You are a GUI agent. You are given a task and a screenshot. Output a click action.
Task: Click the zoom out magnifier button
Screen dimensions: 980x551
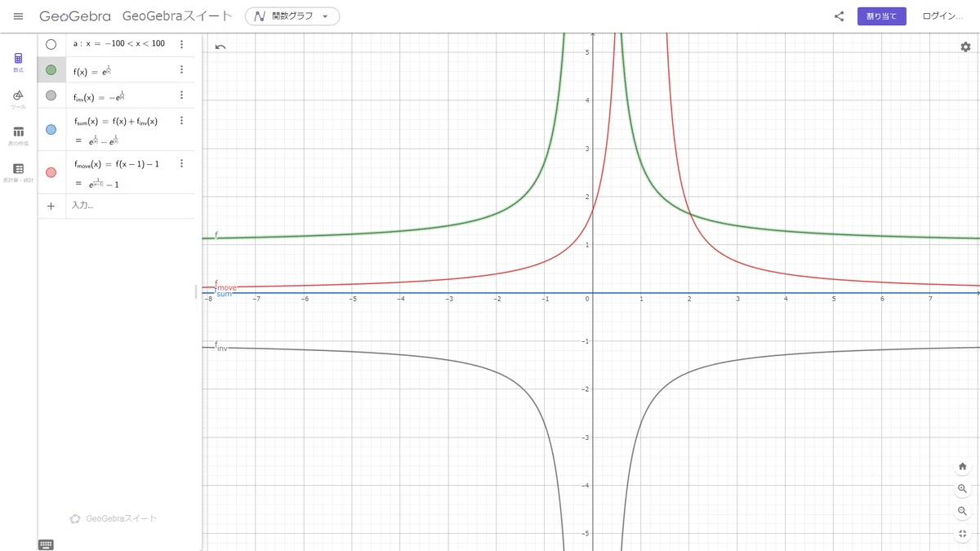pos(962,511)
